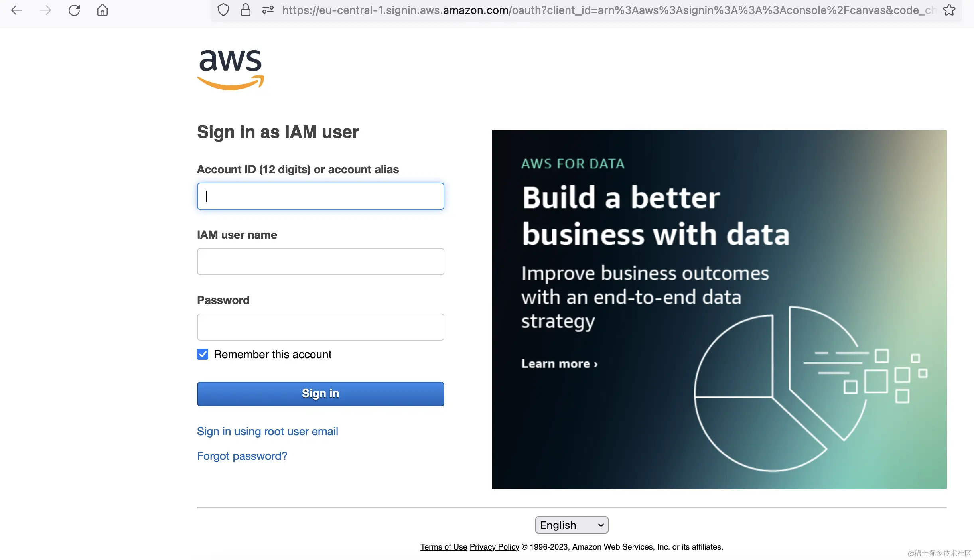Image resolution: width=974 pixels, height=560 pixels.
Task: Reload the current page
Action: 74,10
